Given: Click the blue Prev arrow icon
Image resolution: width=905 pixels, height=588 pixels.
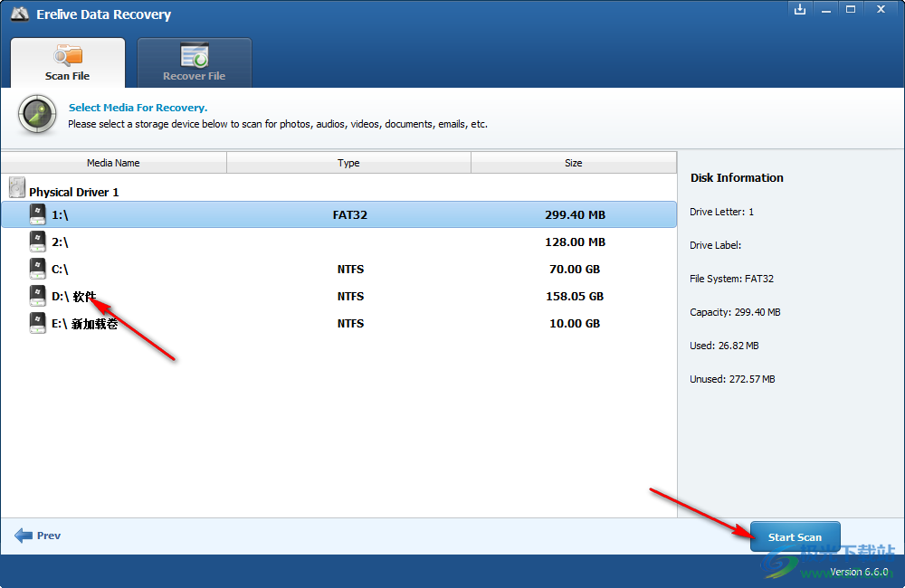Looking at the screenshot, I should (x=24, y=536).
